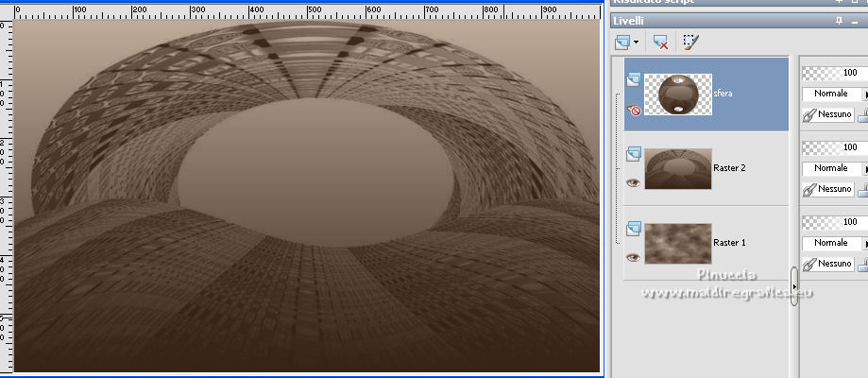Open the Normale blend mode dropdown for sfera
Screen dimensions: 868x378
pos(832,94)
